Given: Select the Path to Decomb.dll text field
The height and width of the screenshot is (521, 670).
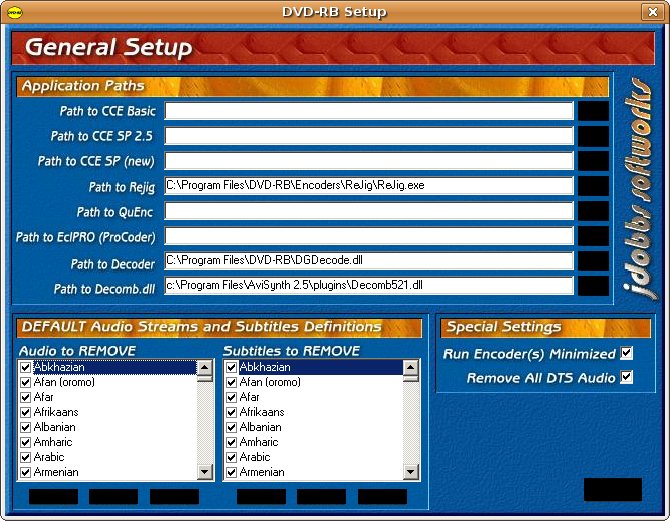Looking at the screenshot, I should click(369, 286).
